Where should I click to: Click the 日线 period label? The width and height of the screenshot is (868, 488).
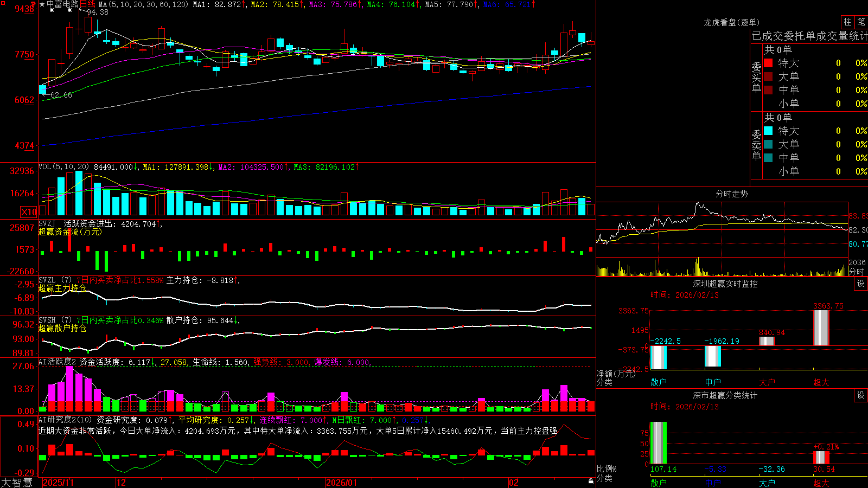click(87, 4)
